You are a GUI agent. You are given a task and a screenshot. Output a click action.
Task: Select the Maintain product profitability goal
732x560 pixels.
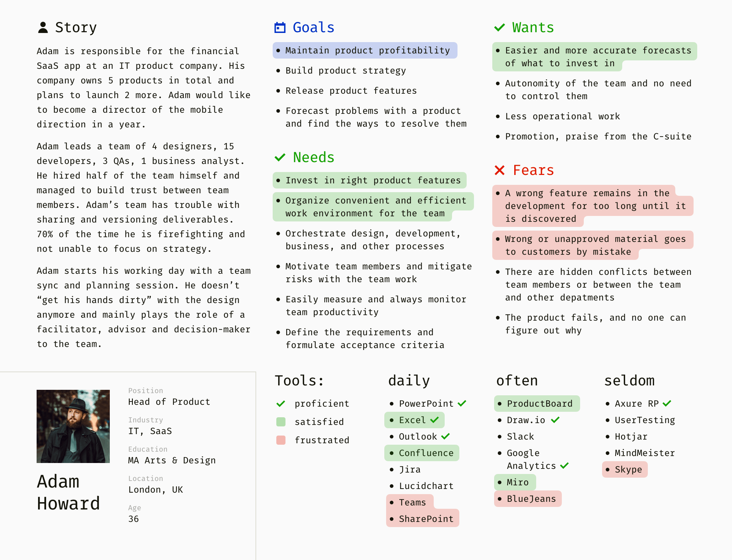[x=365, y=50]
